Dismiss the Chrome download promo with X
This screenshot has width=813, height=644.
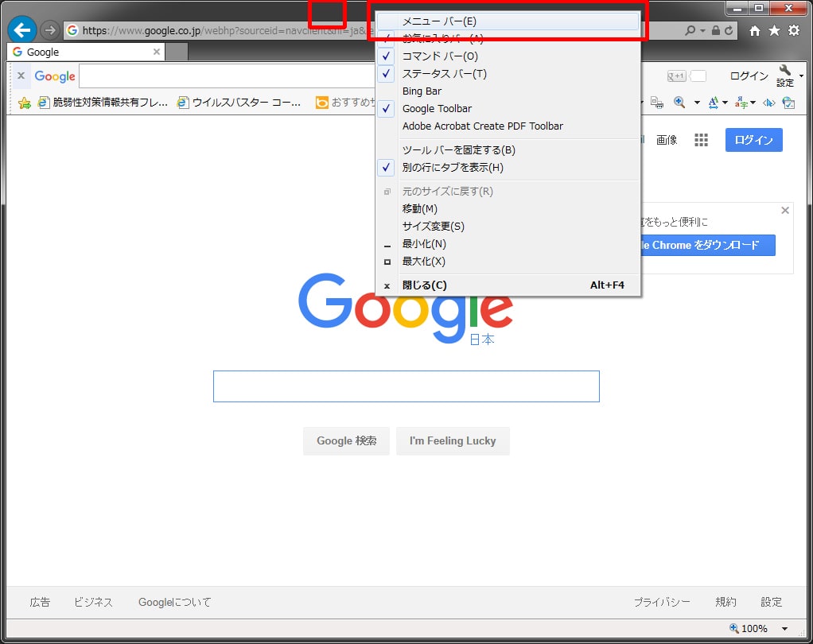click(x=785, y=211)
